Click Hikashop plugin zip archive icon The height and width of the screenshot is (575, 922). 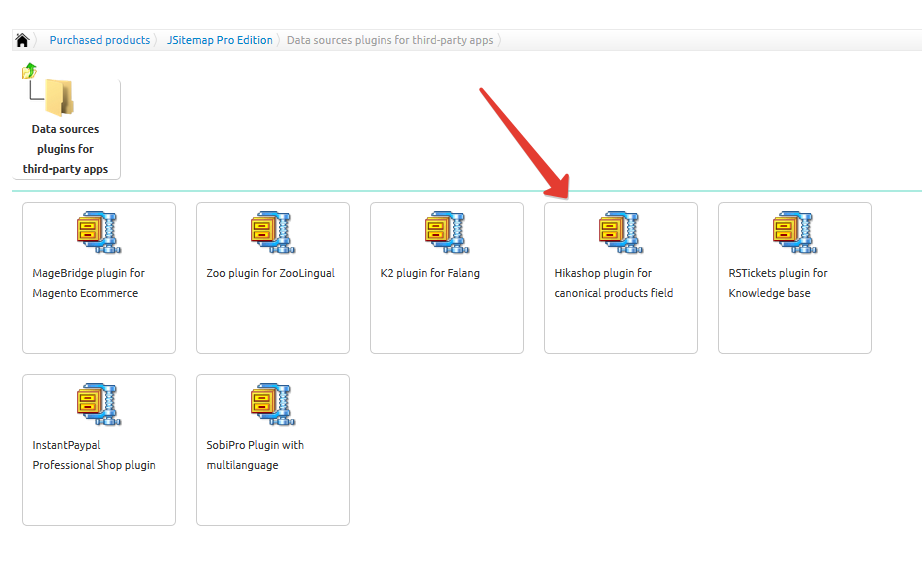[621, 232]
